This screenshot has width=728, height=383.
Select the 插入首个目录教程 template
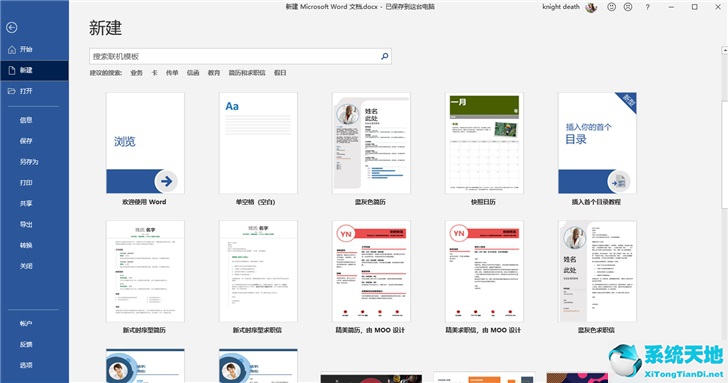tap(597, 149)
